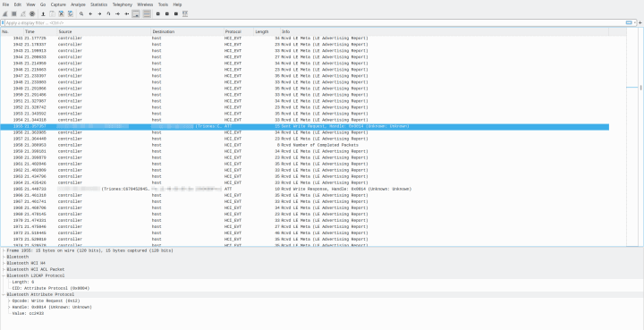Select the CID: Attribute Protocol field

tap(51, 288)
